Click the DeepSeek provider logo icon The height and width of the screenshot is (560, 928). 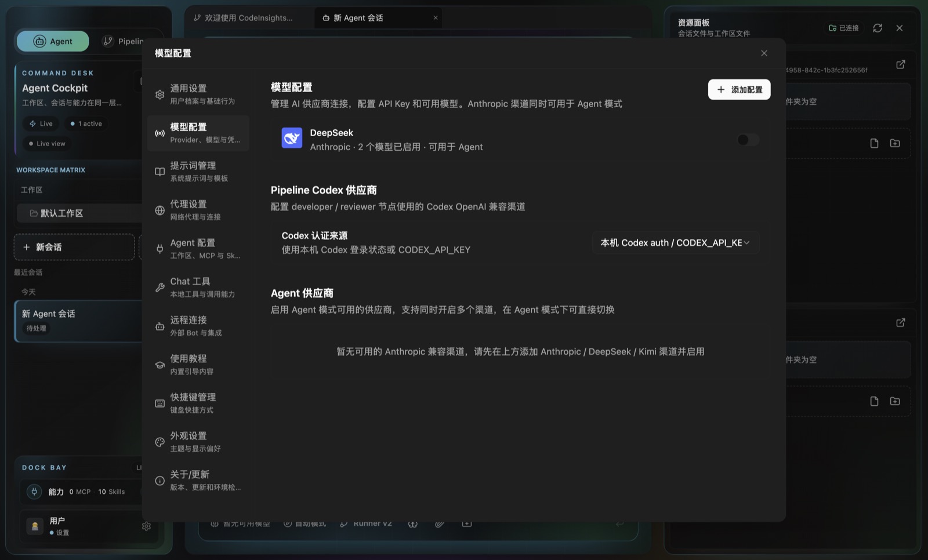click(x=292, y=138)
